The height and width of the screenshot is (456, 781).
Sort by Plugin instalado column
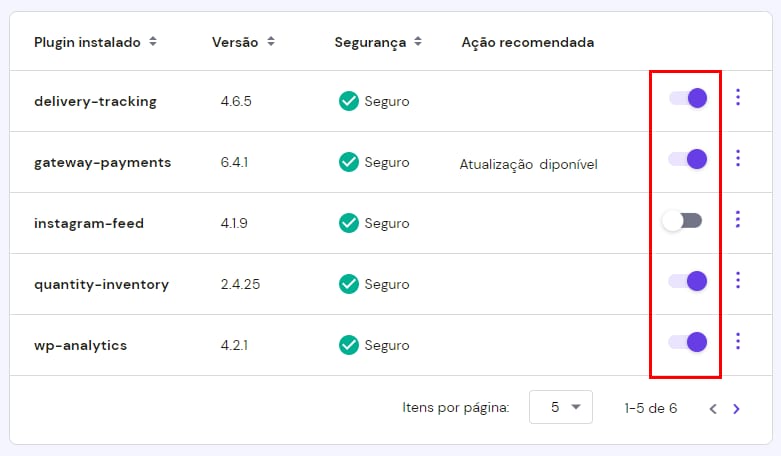click(x=95, y=42)
